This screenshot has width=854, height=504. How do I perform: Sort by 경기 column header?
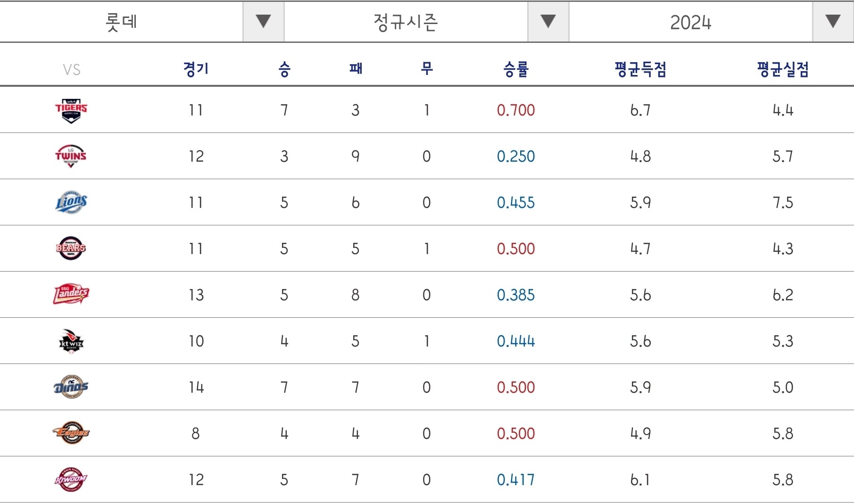point(196,69)
